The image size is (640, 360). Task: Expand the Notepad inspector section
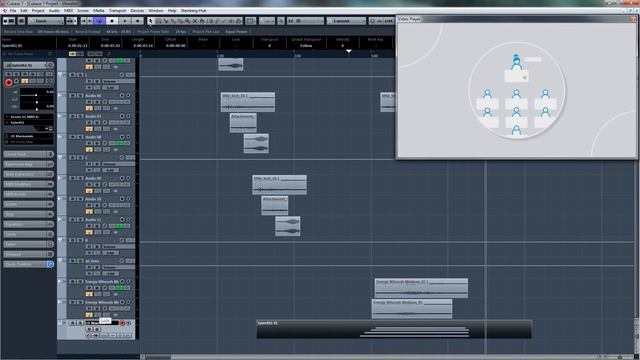pyautogui.click(x=29, y=254)
